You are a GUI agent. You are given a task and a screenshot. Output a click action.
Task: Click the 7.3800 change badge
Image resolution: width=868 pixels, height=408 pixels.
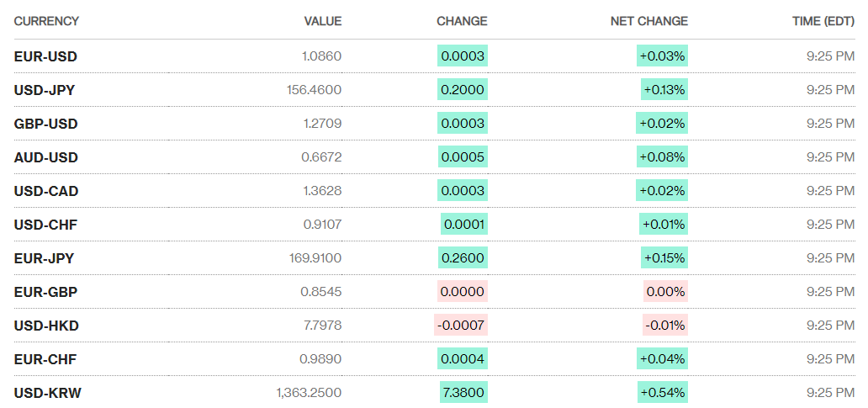463,393
